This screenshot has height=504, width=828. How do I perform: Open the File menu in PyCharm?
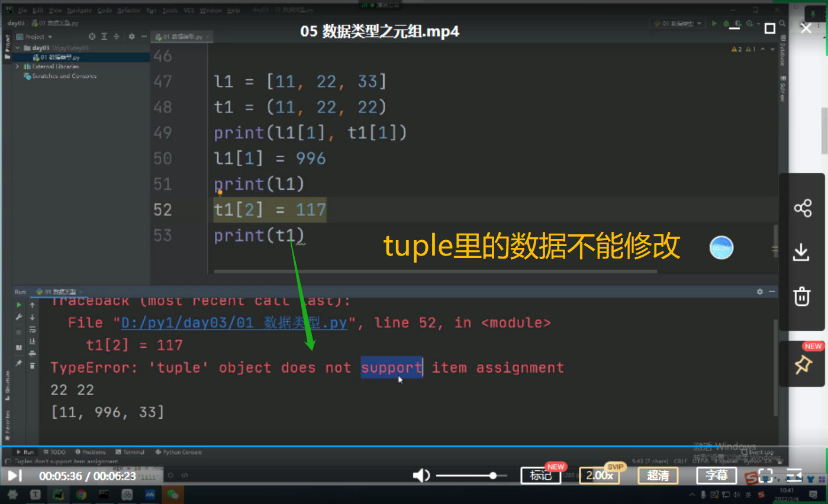pyautogui.click(x=22, y=11)
